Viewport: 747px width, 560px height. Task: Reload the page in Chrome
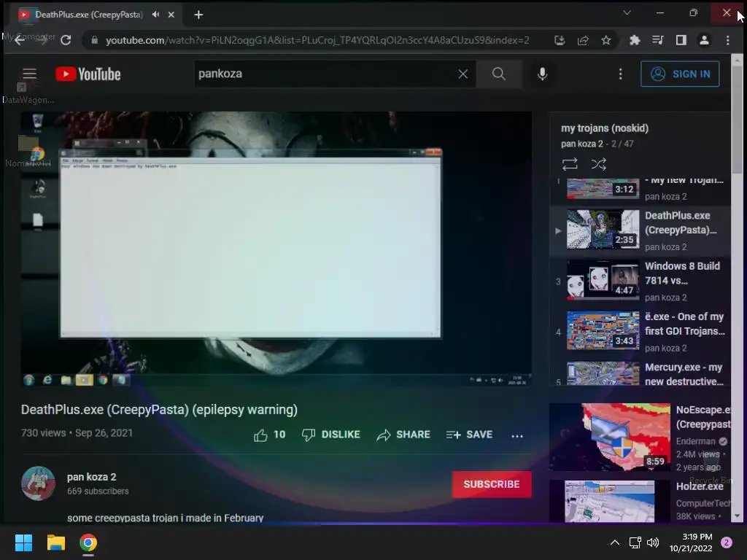(x=66, y=40)
